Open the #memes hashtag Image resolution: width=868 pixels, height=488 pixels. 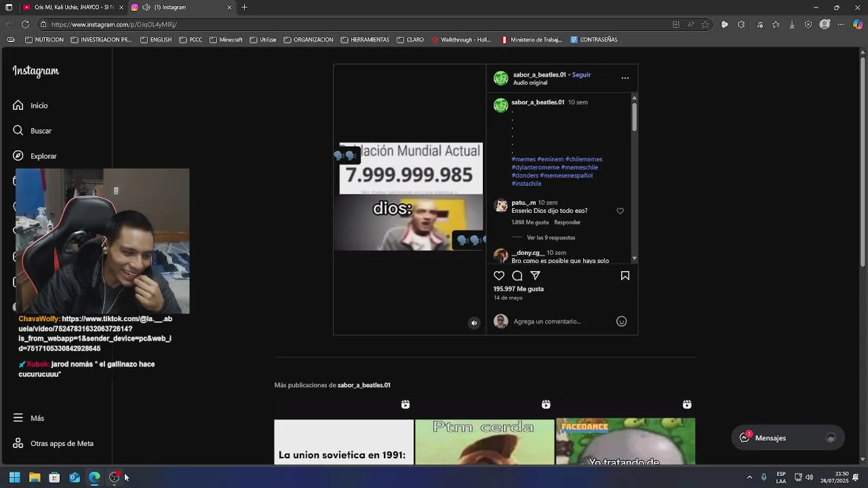pos(524,159)
